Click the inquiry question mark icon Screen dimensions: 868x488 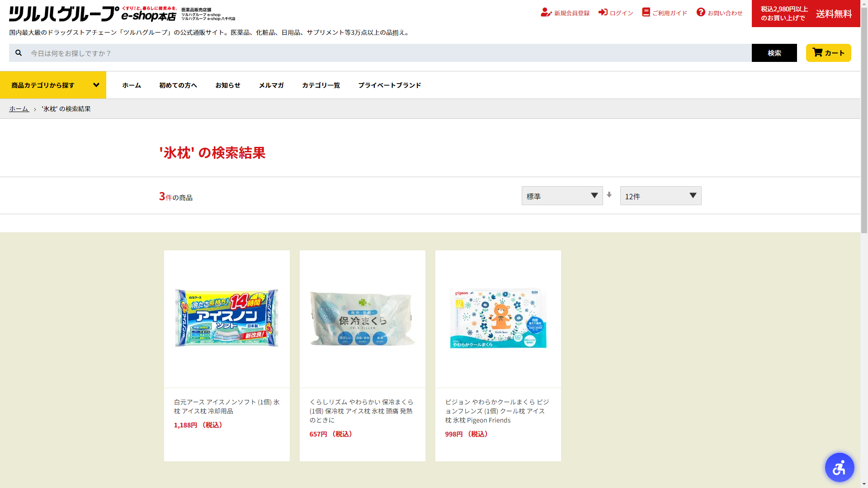point(701,13)
